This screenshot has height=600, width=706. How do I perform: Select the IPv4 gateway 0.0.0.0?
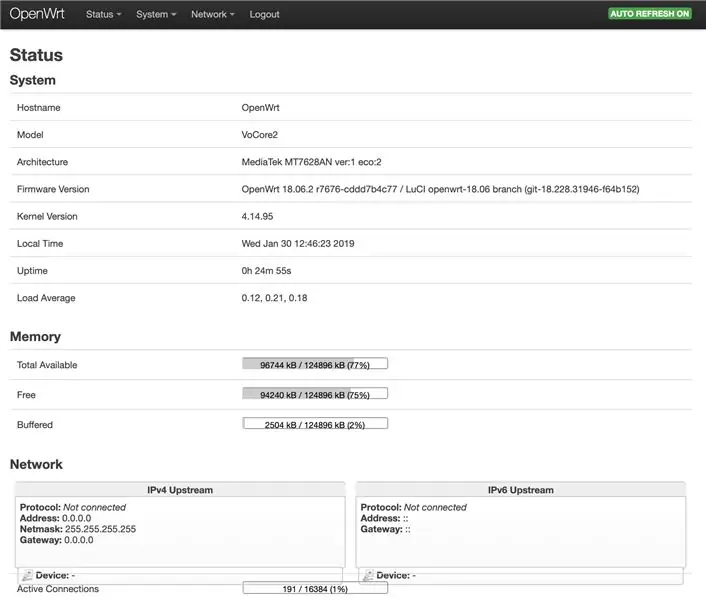tap(79, 540)
